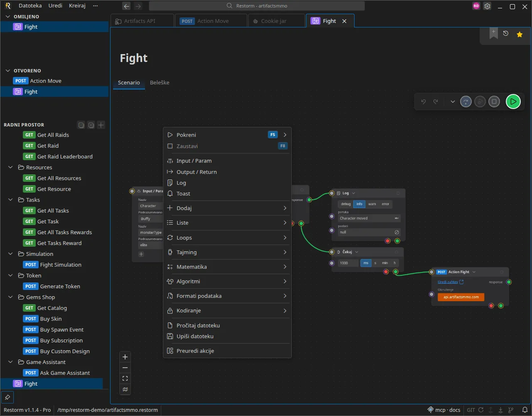Click the canvas zoom in plus button
This screenshot has width=532, height=416.
pos(125,357)
